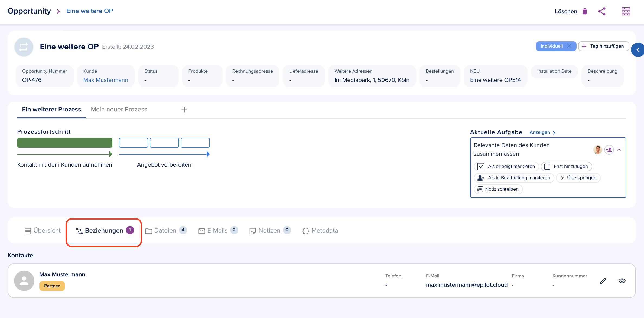
Task: Expand process step 'Angebot vorbereiten'
Action: click(164, 165)
